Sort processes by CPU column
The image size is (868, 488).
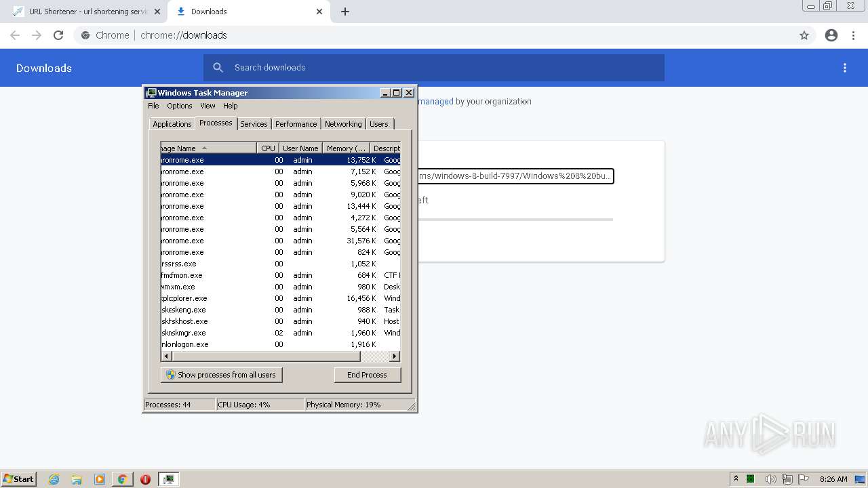click(268, 148)
